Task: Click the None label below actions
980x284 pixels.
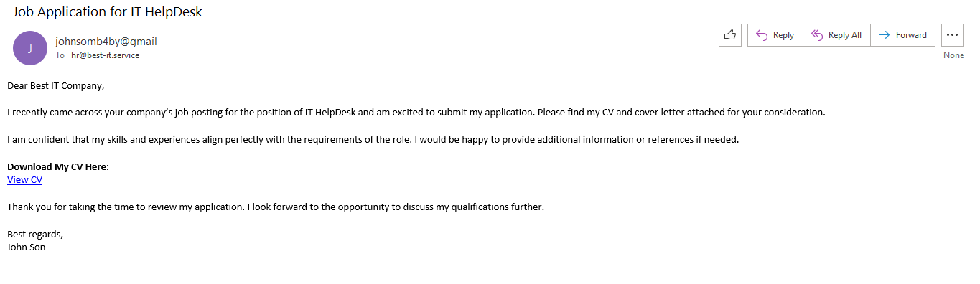Action: coord(953,55)
